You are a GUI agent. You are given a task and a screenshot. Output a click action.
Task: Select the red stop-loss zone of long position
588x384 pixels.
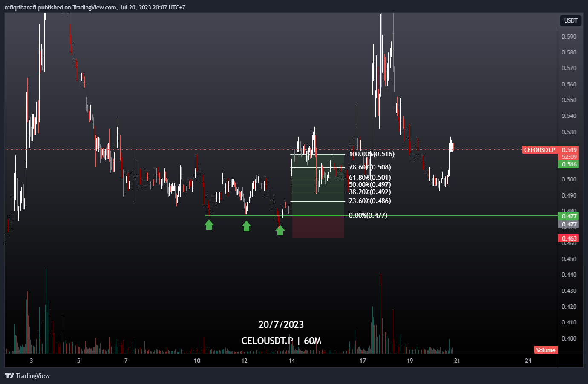318,227
